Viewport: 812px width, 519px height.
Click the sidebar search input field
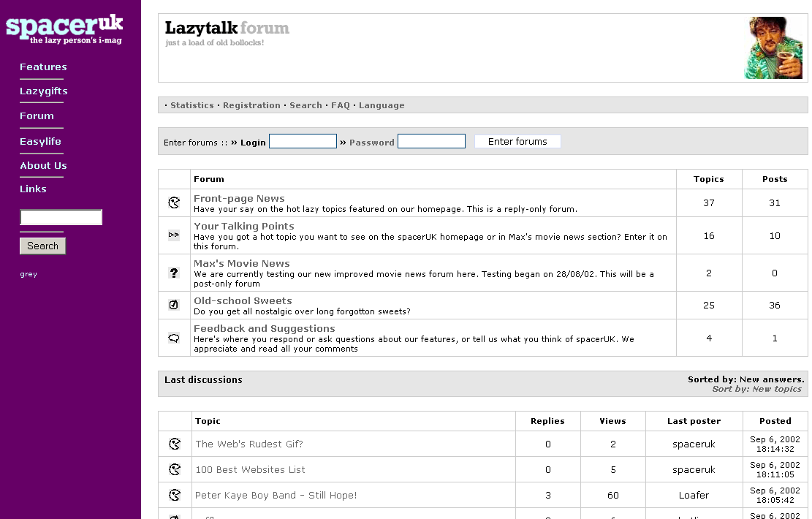(61, 217)
